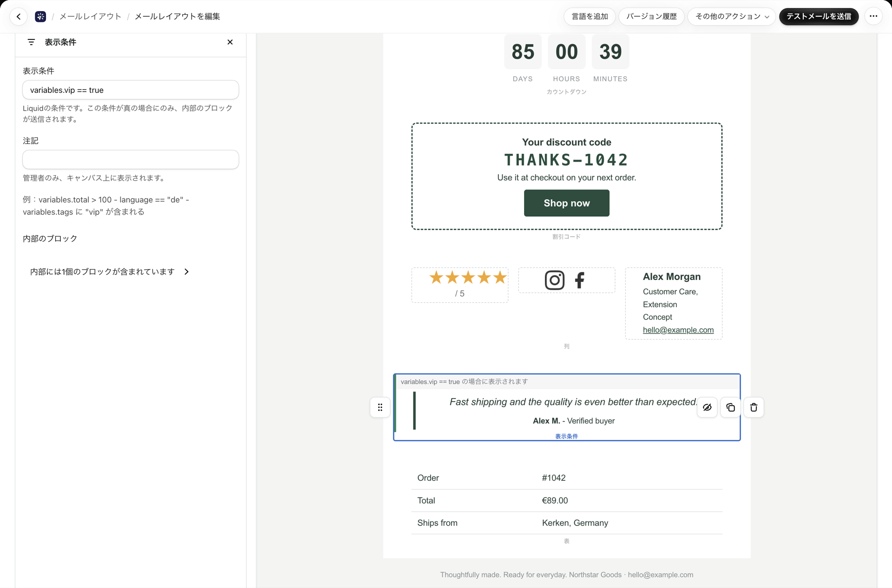Click the testimonial quote text
Image resolution: width=892 pixels, height=588 pixels.
tap(574, 402)
